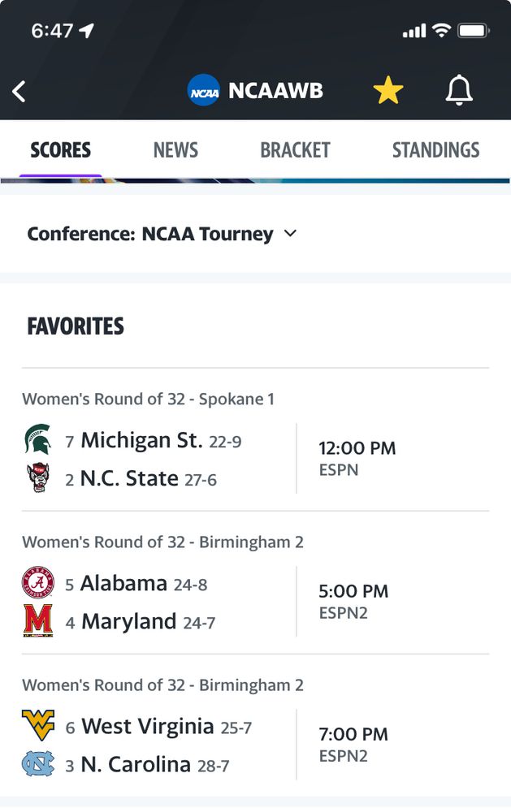Toggle the favorite star for NCAAWB
Image resolution: width=511 pixels, height=812 pixels.
point(388,91)
